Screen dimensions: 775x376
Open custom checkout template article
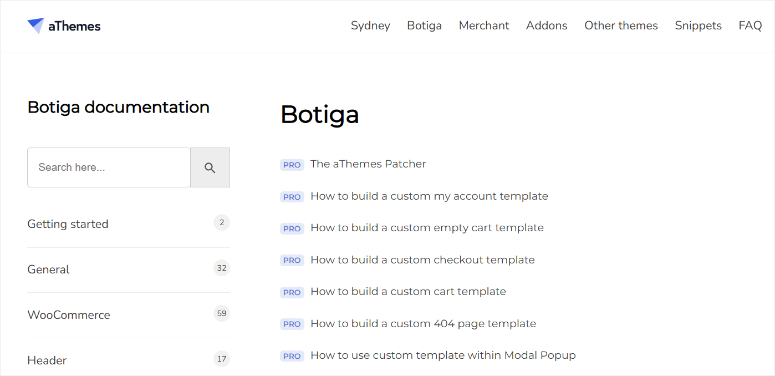(x=423, y=260)
